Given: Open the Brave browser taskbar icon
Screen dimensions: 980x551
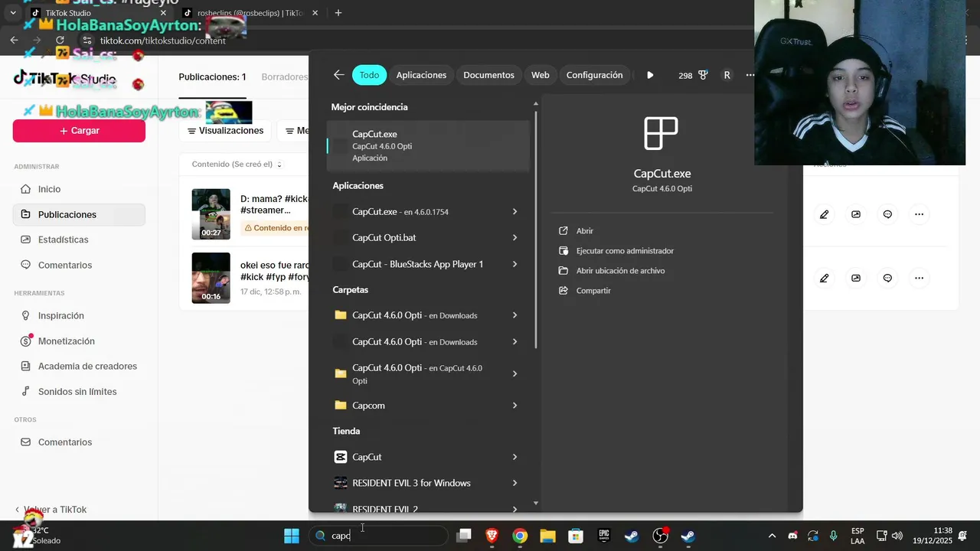Looking at the screenshot, I should [x=492, y=536].
